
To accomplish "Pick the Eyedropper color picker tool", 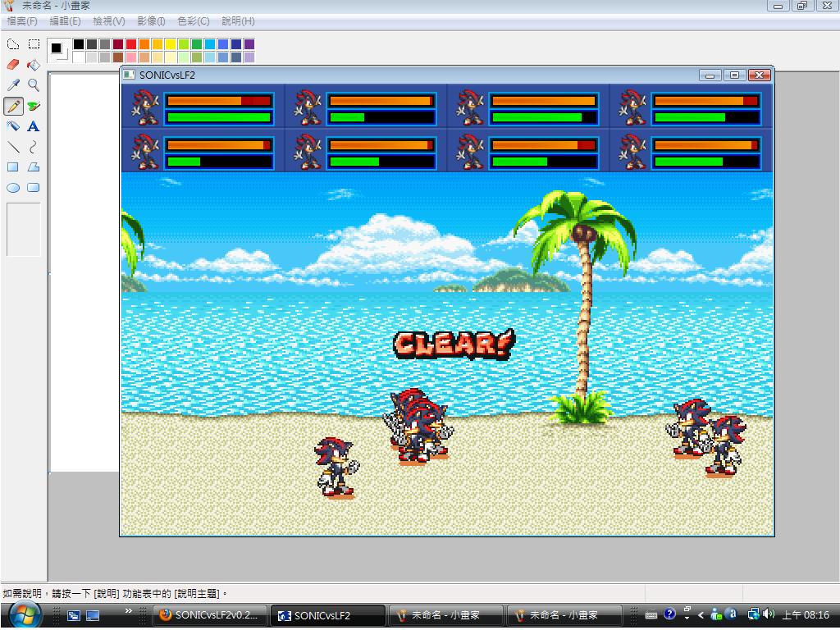I will coord(13,85).
